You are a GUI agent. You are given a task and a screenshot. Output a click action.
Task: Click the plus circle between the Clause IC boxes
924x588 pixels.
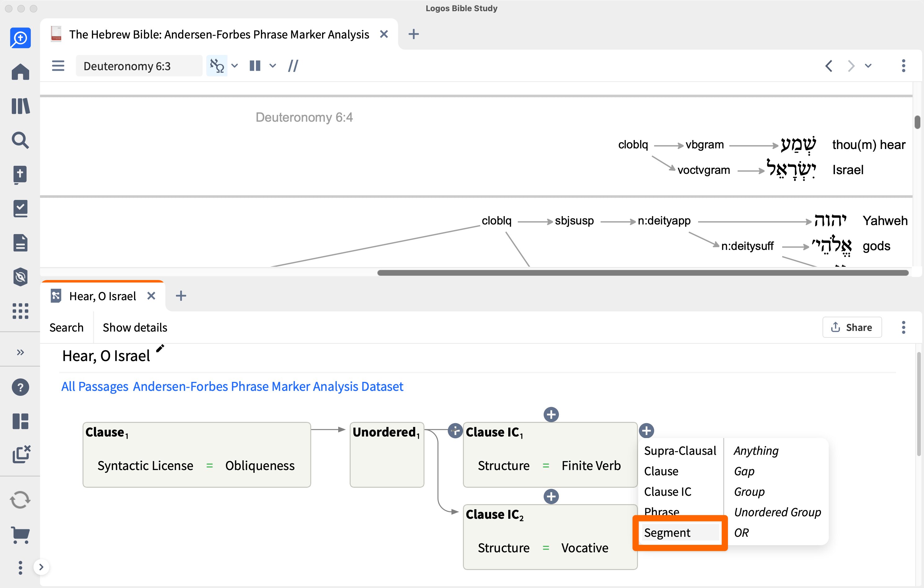[x=551, y=497]
